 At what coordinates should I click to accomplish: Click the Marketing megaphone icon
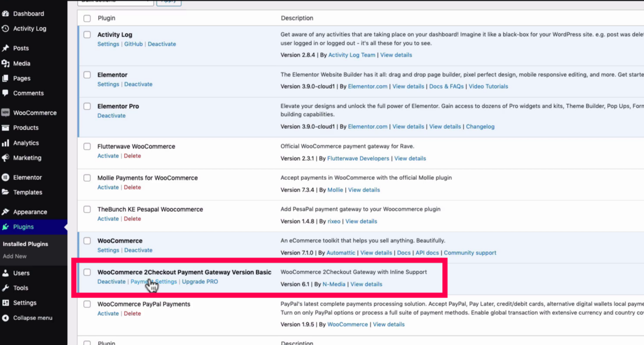pyautogui.click(x=6, y=158)
